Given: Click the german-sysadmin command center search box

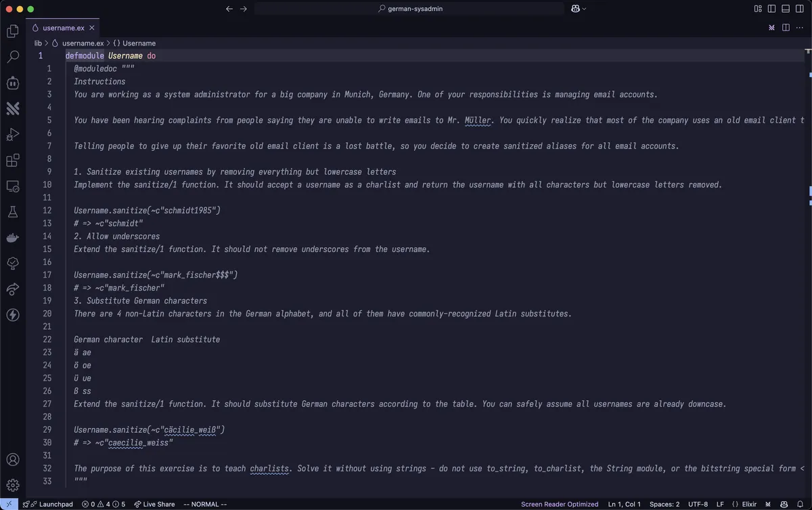Looking at the screenshot, I should tap(409, 9).
